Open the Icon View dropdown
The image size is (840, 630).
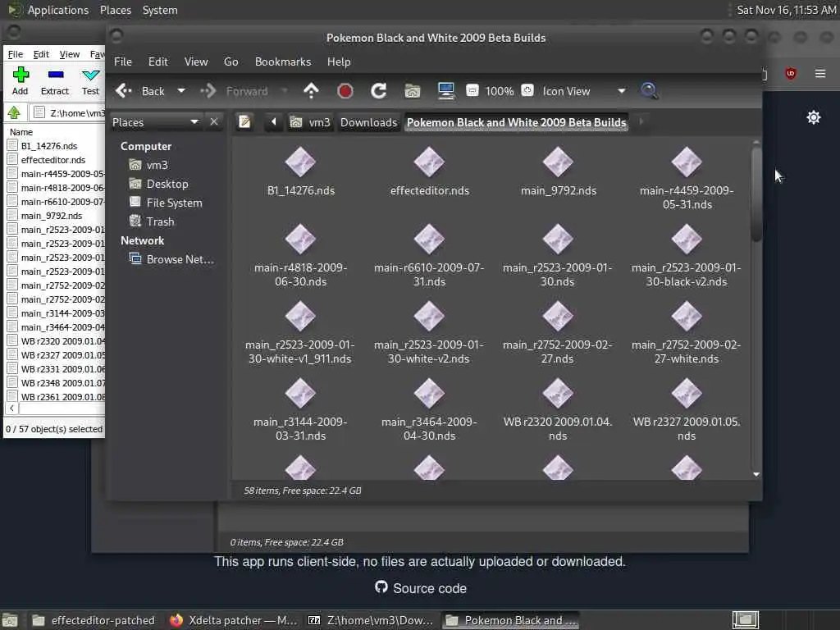(x=583, y=91)
